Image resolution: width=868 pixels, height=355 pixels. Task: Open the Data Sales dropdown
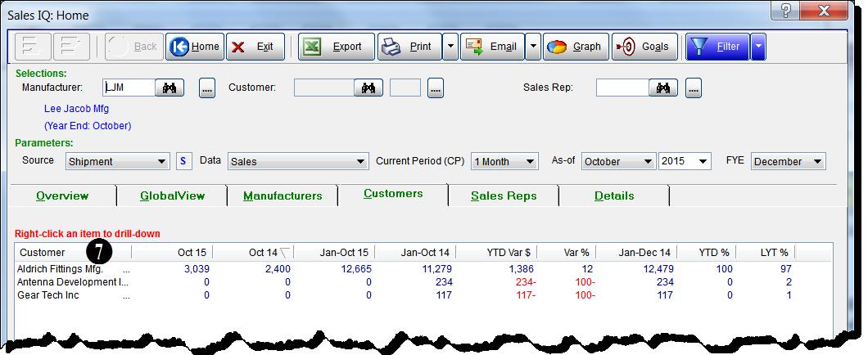pos(298,161)
